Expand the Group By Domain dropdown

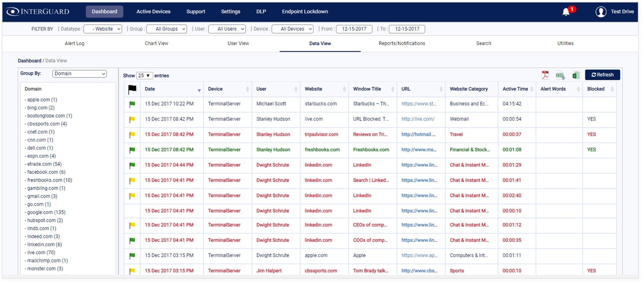79,74
